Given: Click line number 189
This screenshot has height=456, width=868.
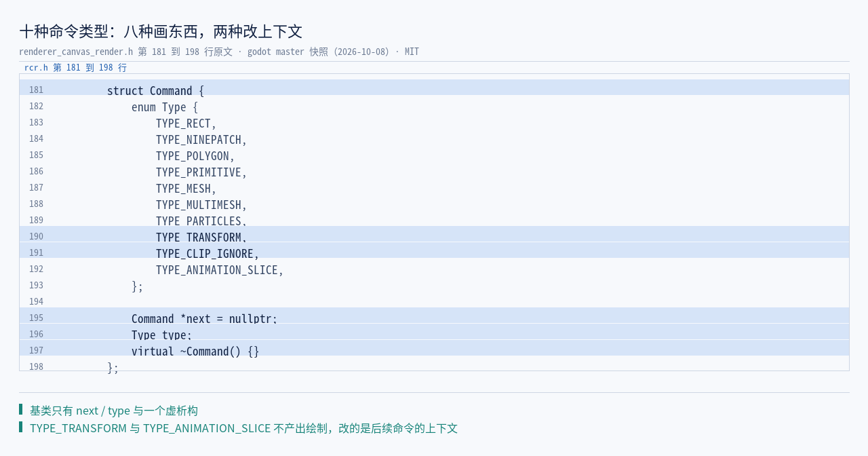Looking at the screenshot, I should pos(36,221).
